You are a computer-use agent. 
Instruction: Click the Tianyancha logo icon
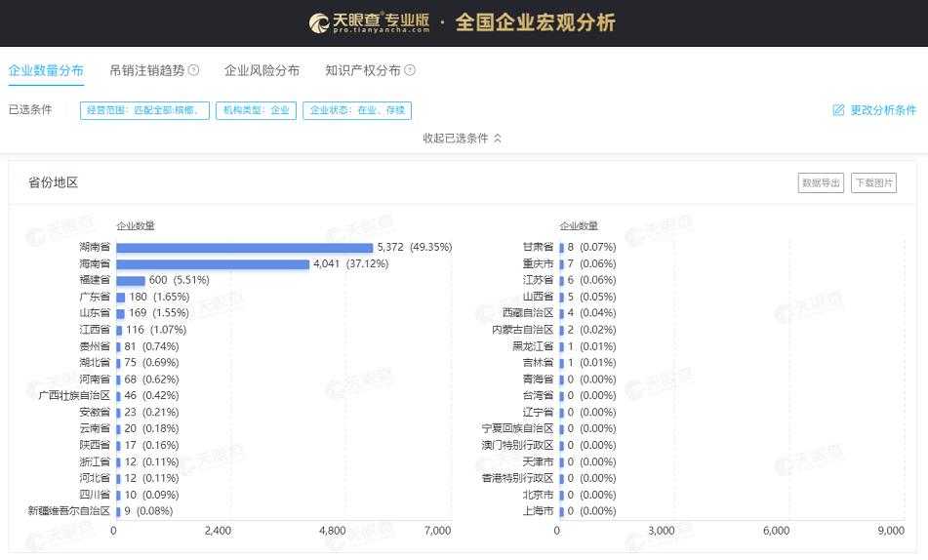[x=319, y=22]
